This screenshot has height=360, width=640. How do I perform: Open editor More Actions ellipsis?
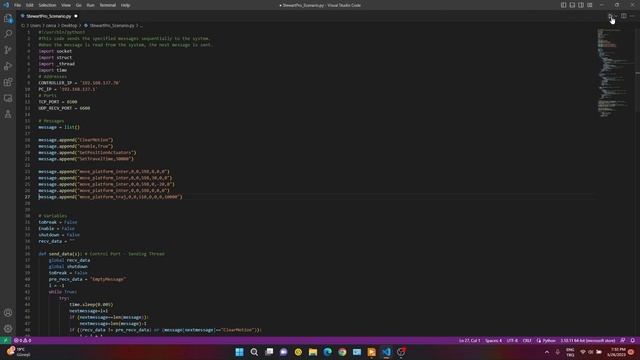tap(632, 16)
